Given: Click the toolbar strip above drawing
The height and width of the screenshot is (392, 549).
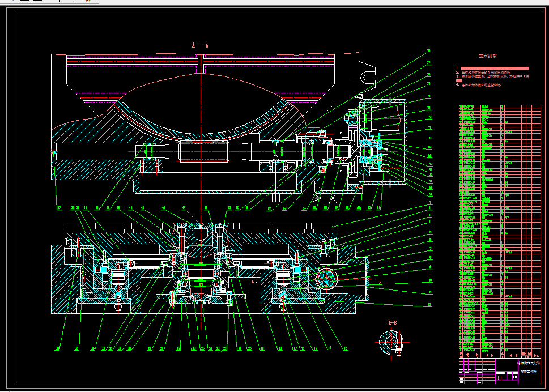Looking at the screenshot, I should tap(49, 1).
